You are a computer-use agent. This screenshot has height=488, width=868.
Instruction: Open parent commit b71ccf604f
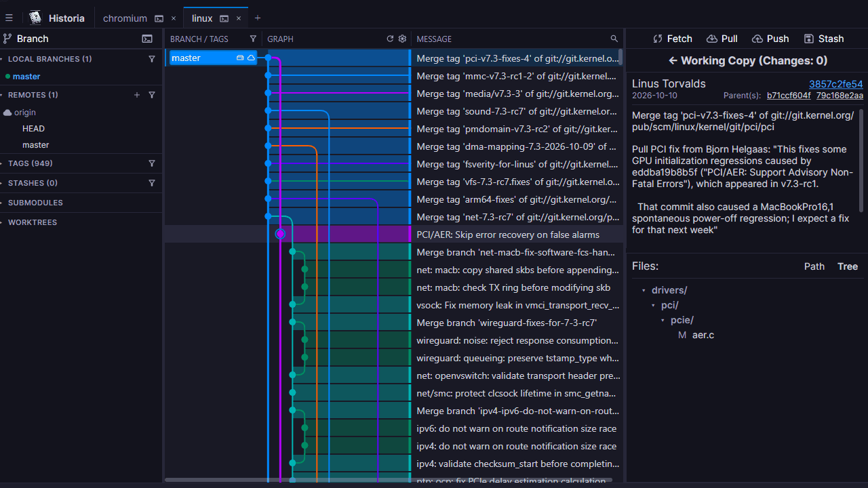[x=789, y=96]
